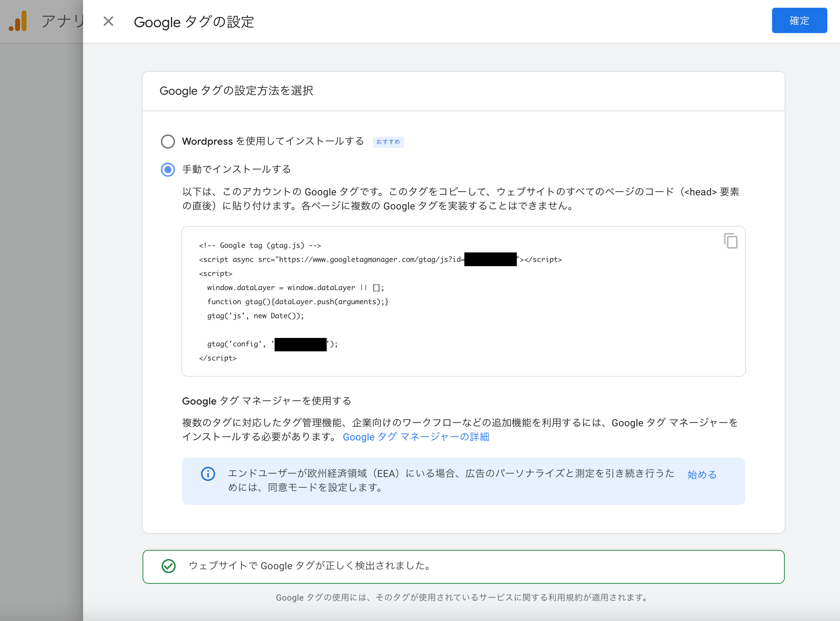Viewport: 840px width, 621px height.
Task: Click the 利用規約 footer notice text
Action: click(x=462, y=597)
